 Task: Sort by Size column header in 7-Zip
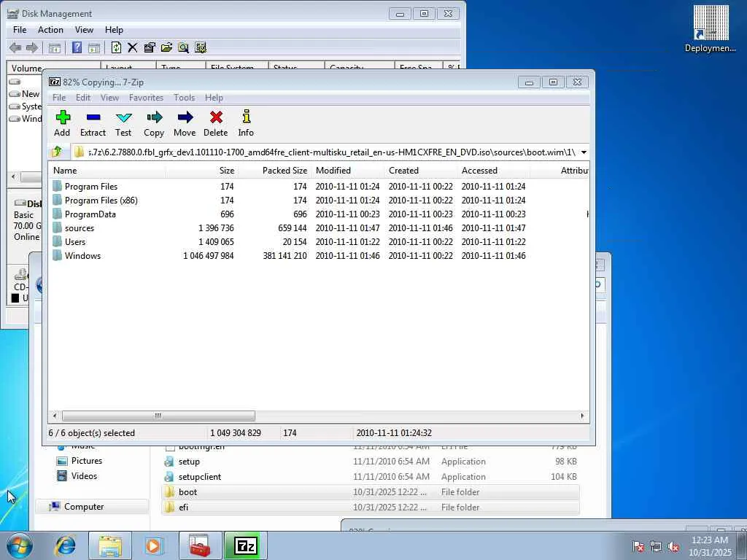pyautogui.click(x=201, y=170)
